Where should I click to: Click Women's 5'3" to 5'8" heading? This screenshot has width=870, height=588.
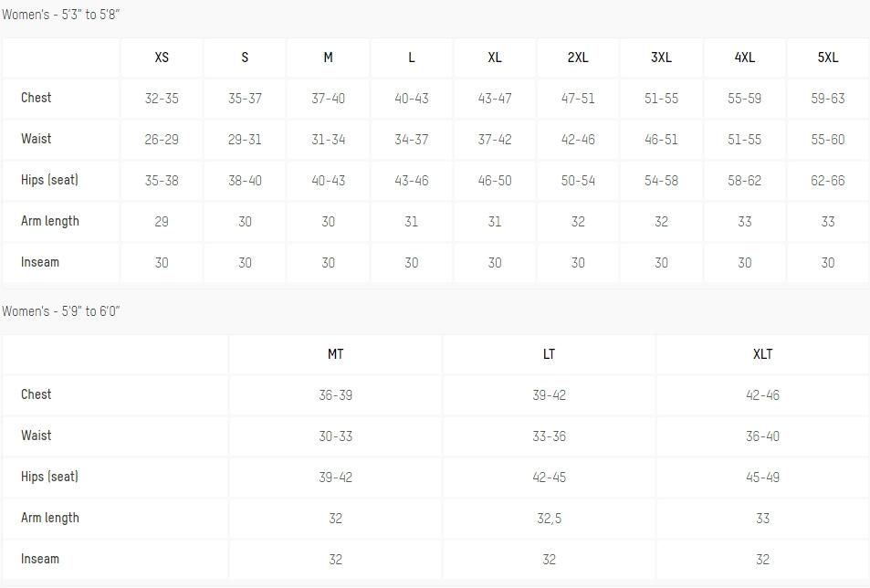60,15
